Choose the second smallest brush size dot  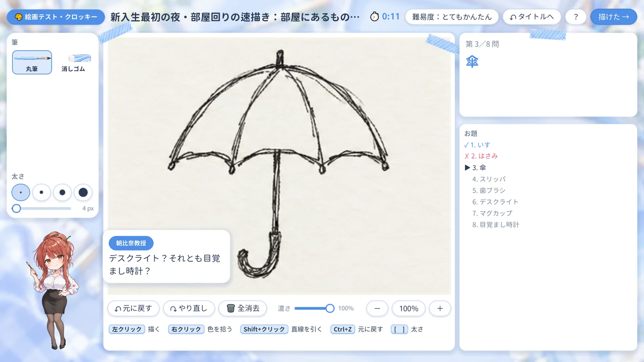[41, 192]
